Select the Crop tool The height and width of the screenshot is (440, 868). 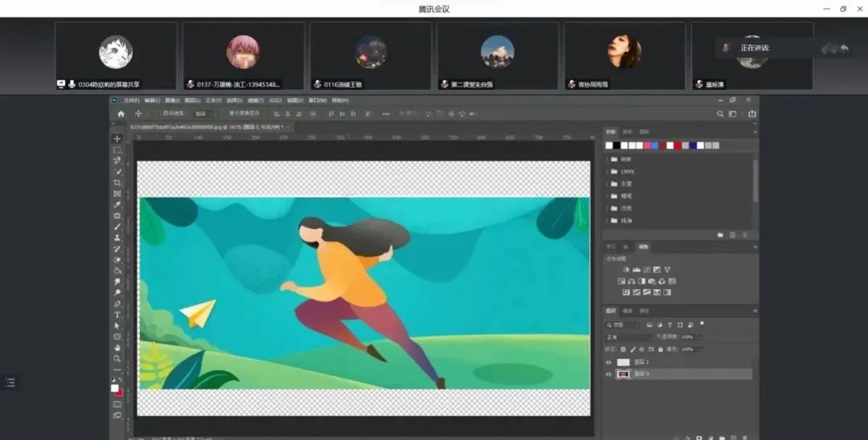point(117,183)
